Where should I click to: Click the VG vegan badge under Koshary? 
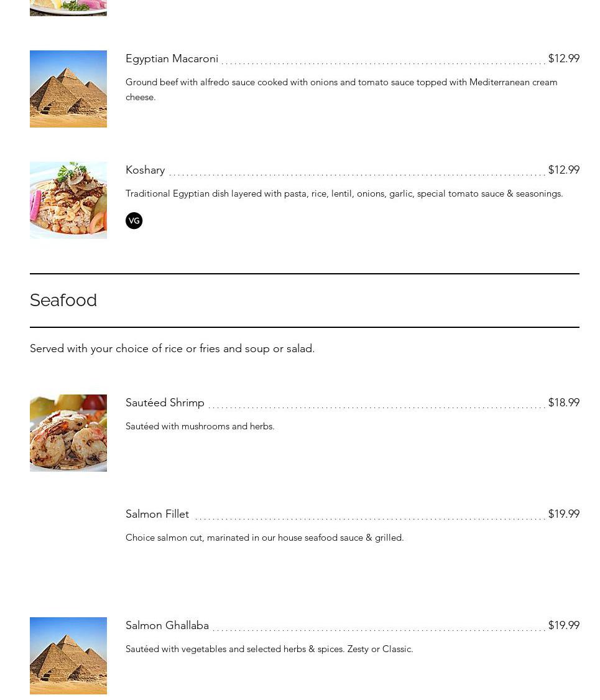tap(134, 221)
